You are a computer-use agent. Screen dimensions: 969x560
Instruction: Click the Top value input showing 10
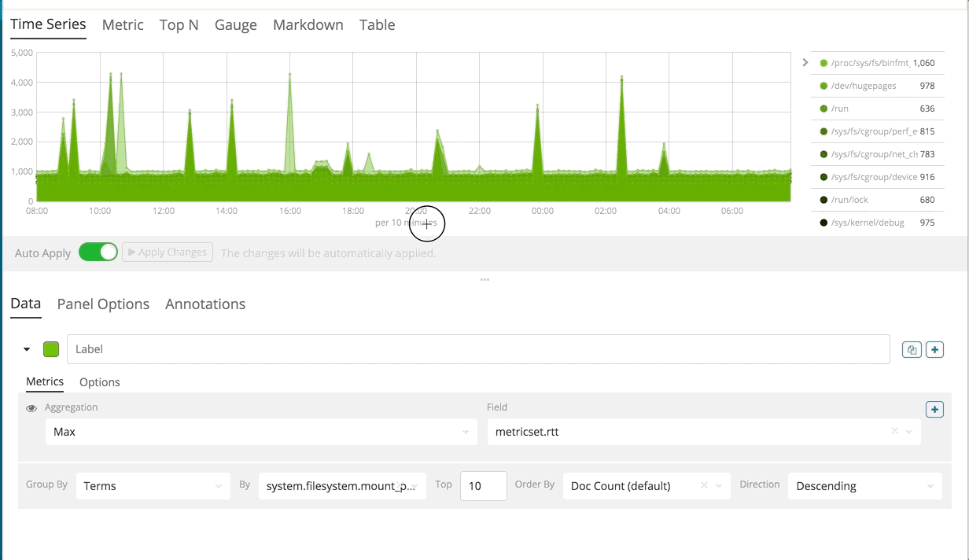click(x=483, y=486)
